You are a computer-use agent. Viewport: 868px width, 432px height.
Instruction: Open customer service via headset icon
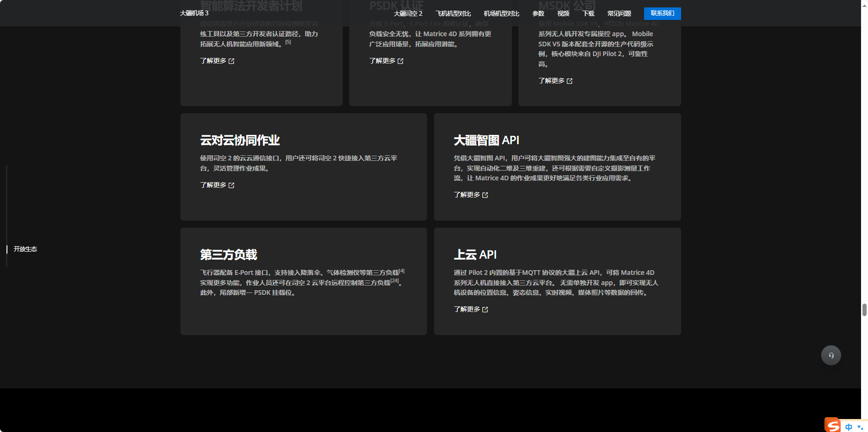(831, 355)
